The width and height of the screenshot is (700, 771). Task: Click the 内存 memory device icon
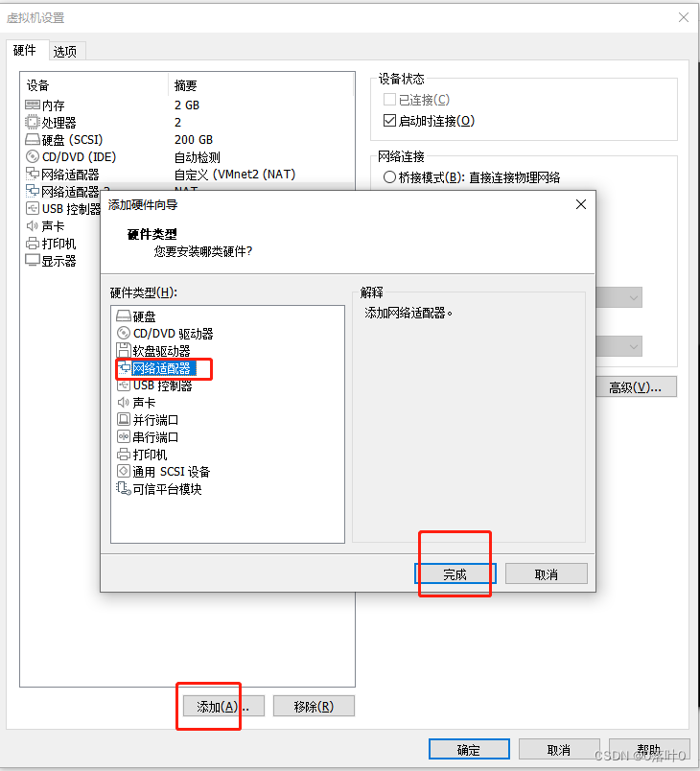(x=33, y=105)
